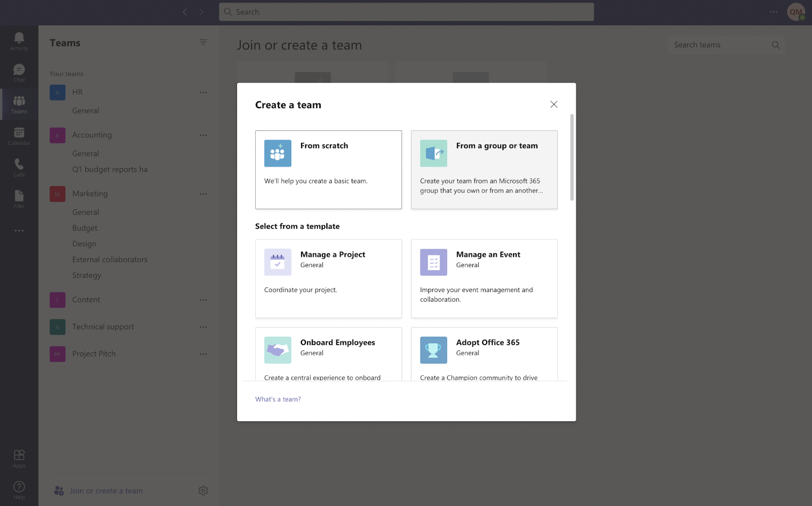Select the Manage a Project template
This screenshot has height=506, width=812.
tap(328, 279)
